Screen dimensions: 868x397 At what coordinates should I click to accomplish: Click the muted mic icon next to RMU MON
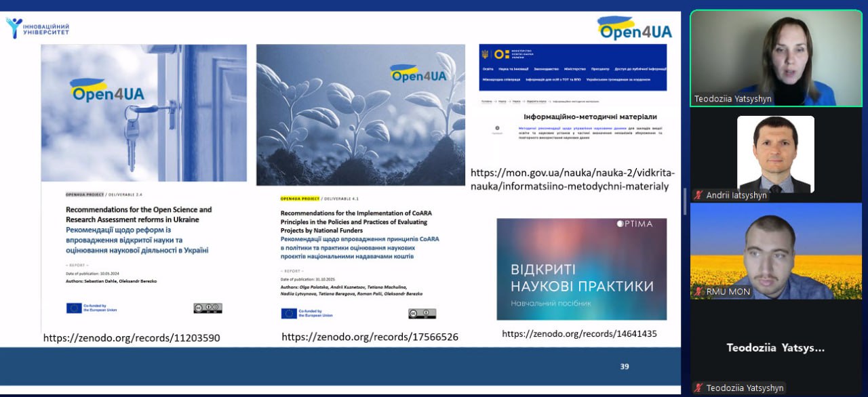[698, 291]
